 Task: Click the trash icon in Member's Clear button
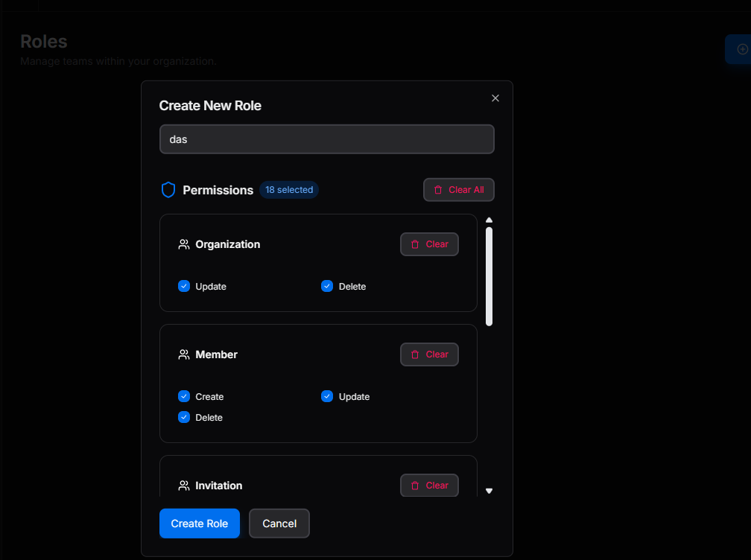[x=415, y=354]
